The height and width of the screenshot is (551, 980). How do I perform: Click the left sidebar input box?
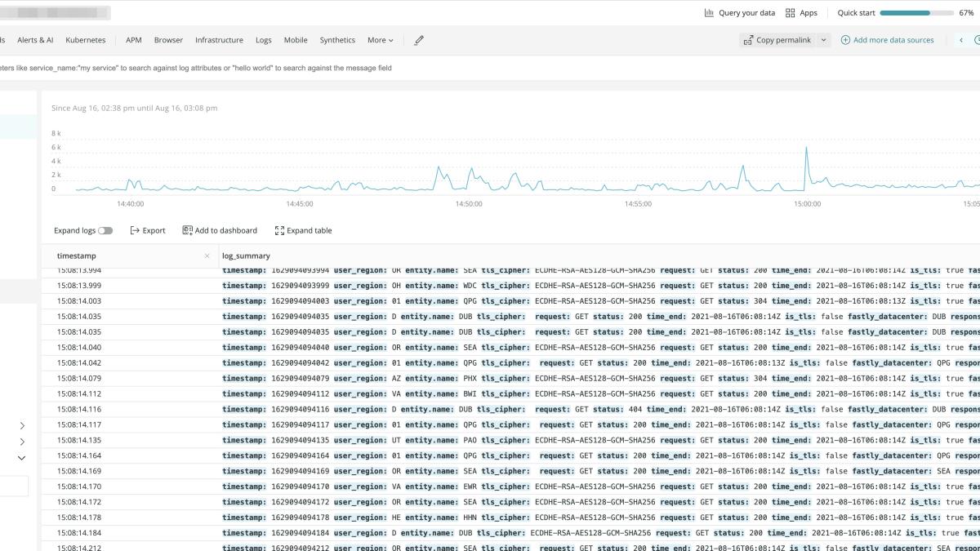point(14,487)
